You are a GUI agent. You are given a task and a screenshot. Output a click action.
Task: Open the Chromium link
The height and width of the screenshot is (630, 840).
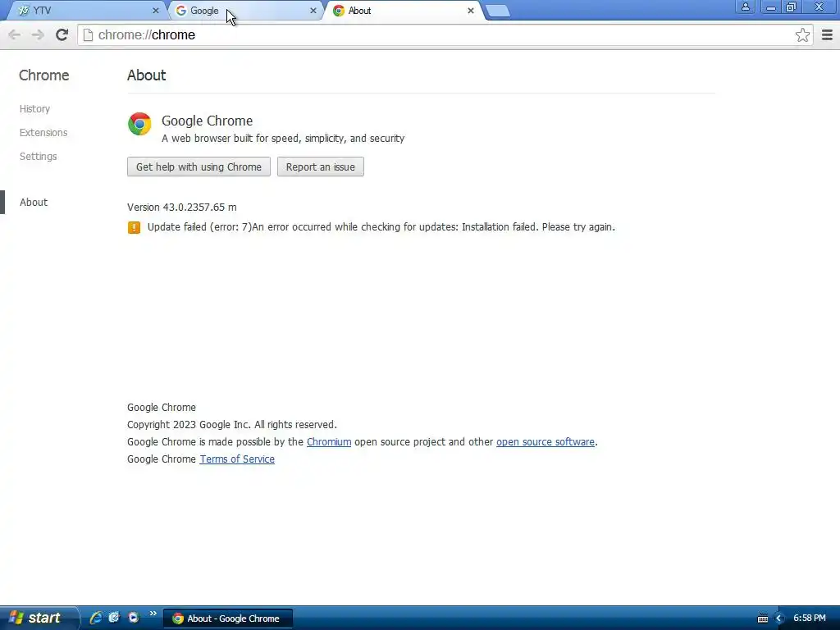pyautogui.click(x=329, y=442)
